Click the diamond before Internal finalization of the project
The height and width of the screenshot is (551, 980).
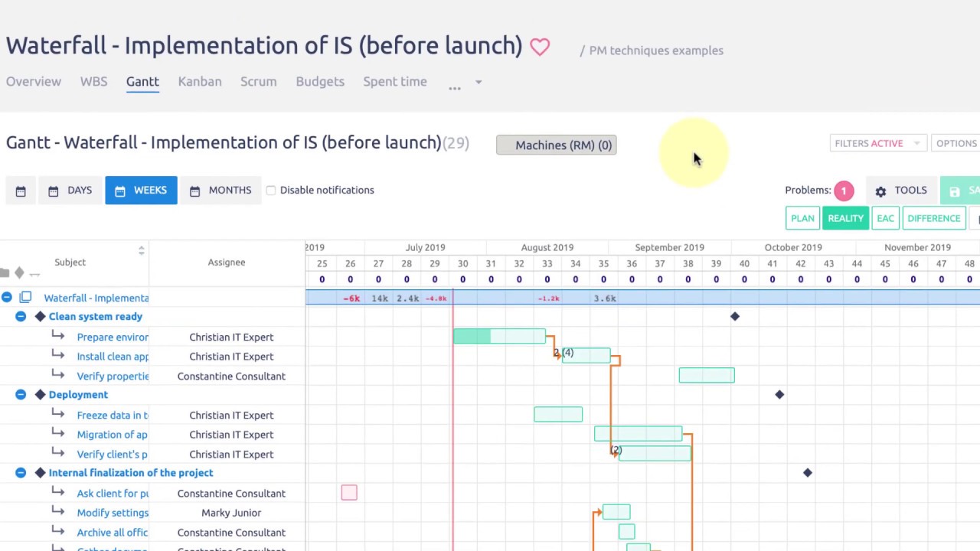[x=41, y=473]
